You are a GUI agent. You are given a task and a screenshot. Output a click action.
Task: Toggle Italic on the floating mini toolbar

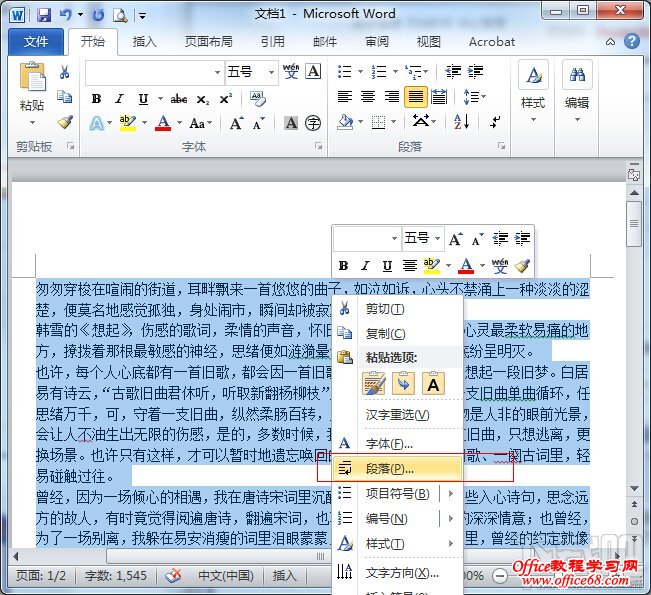(x=365, y=266)
